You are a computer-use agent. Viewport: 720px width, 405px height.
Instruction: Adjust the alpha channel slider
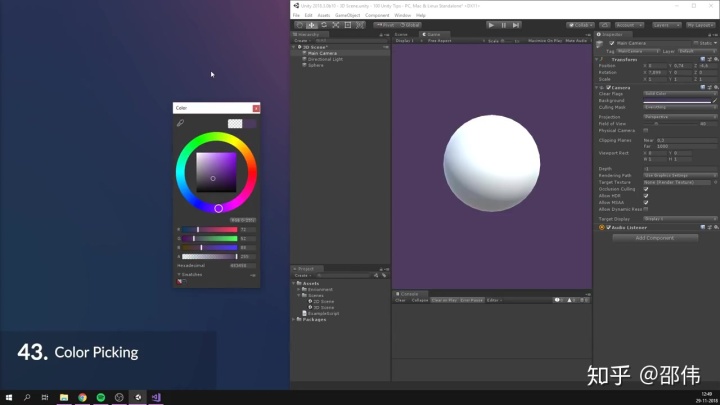point(210,257)
